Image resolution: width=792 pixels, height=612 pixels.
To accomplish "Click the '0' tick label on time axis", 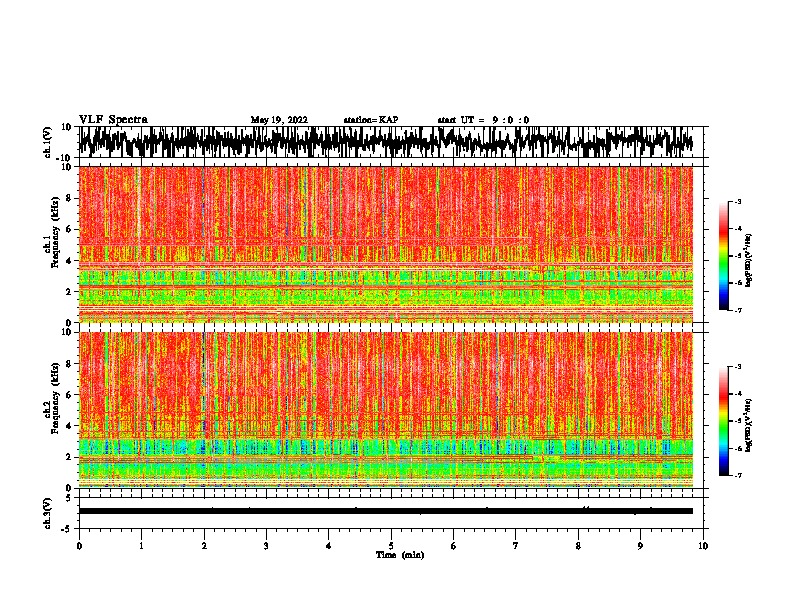I will point(79,546).
